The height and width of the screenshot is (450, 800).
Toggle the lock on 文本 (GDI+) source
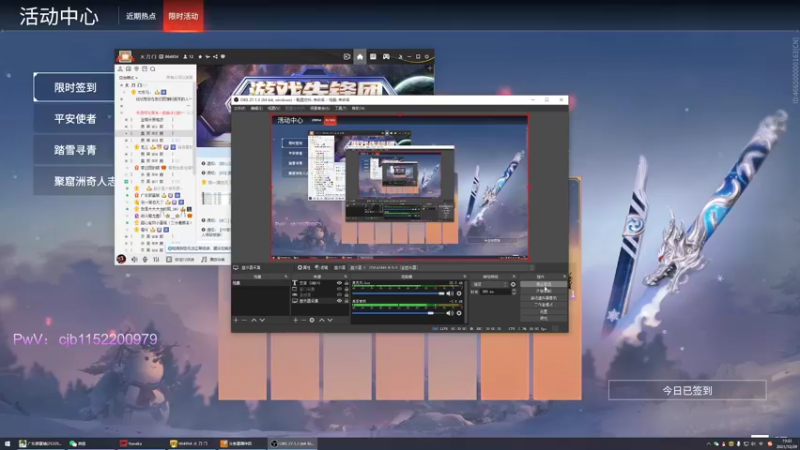point(346,283)
